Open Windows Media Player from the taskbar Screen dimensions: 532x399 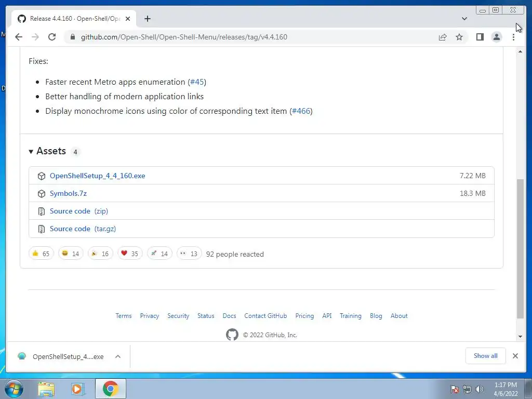pos(78,389)
